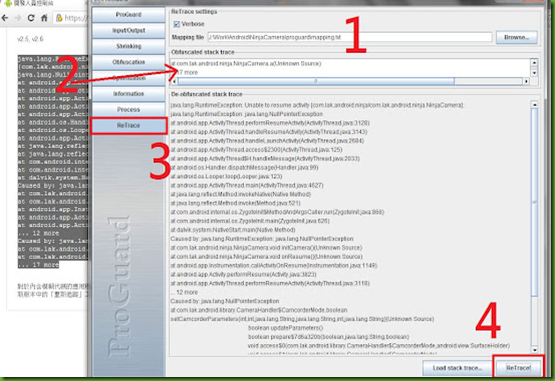The height and width of the screenshot is (381, 555).
Task: Reload the browser page
Action: click(x=31, y=18)
